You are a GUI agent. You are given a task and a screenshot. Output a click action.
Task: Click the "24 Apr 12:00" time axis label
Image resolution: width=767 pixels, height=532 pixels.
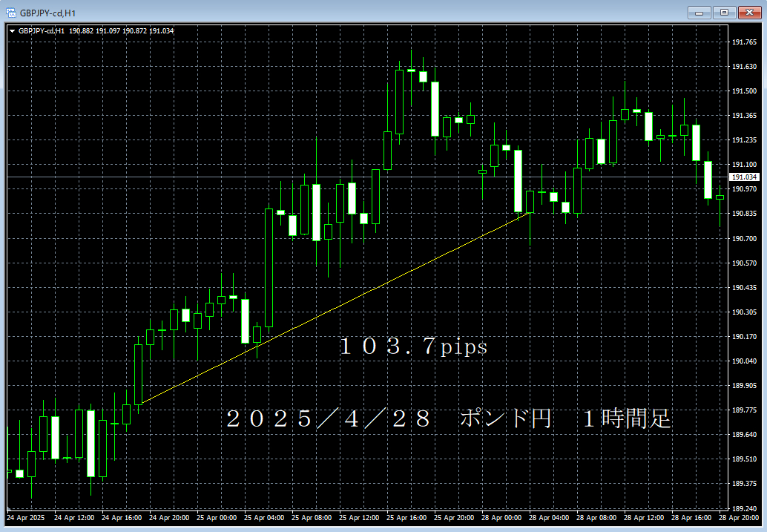pos(74,518)
